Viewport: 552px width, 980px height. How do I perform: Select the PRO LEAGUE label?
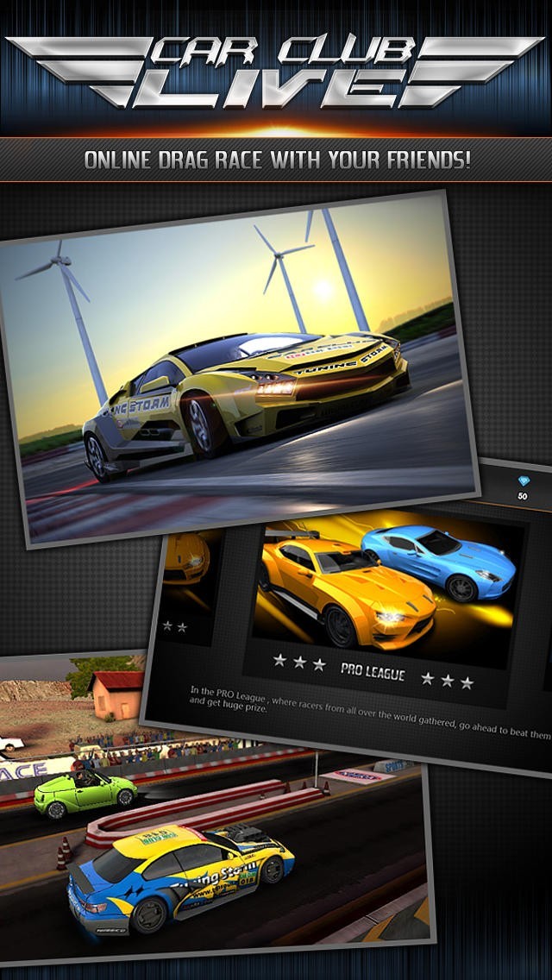point(372,671)
